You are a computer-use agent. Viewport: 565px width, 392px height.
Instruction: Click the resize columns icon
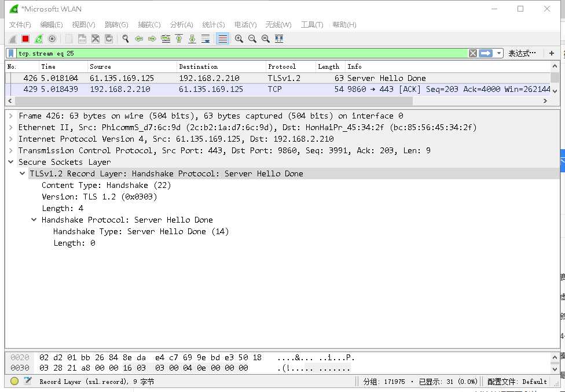279,39
